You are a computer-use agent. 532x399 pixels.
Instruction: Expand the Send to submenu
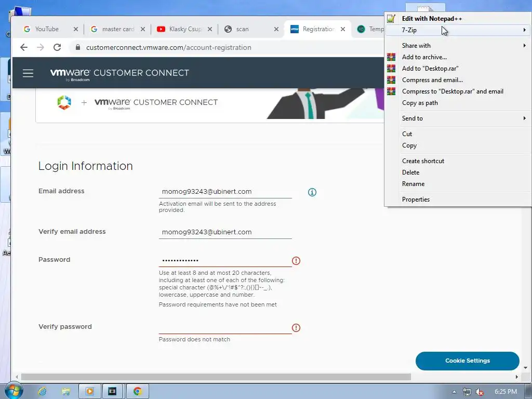click(x=458, y=118)
